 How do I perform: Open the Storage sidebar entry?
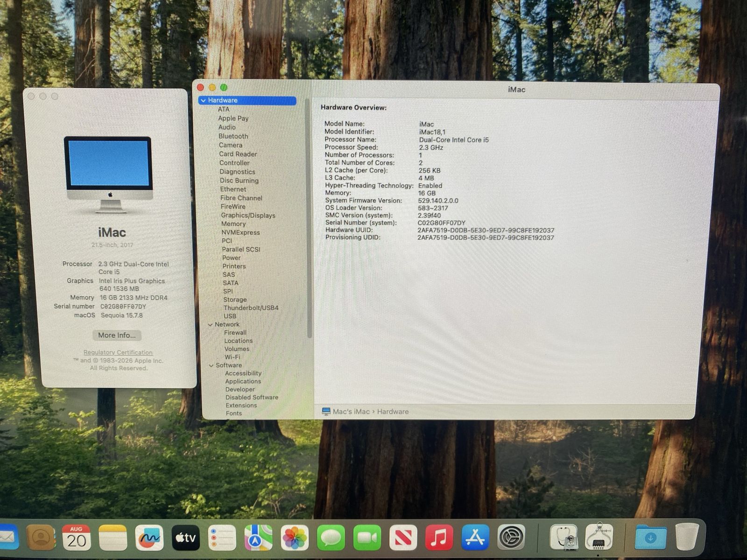[x=235, y=300]
